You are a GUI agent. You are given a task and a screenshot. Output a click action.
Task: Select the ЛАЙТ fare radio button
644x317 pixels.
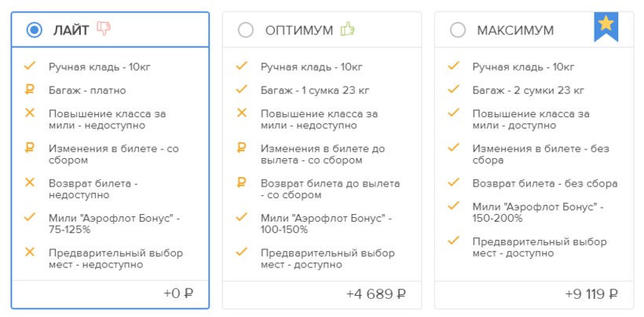click(x=34, y=30)
